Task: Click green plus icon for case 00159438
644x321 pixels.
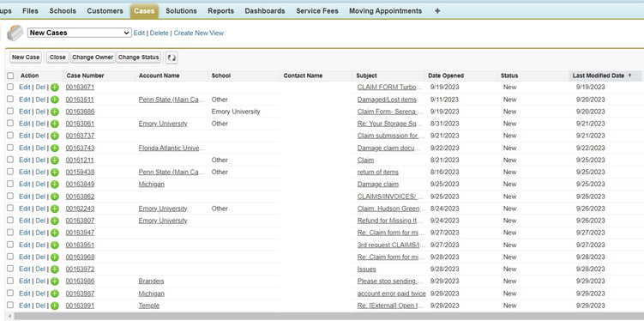Action: [x=55, y=173]
